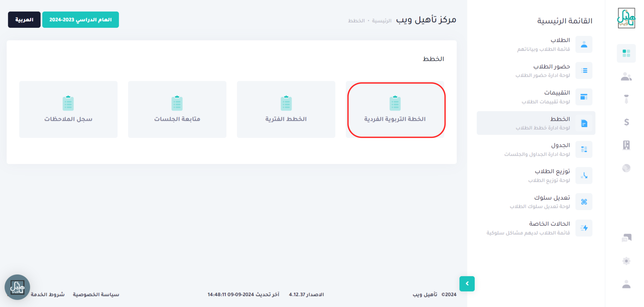Open الخطة التربوية الفردية card
This screenshot has height=307, width=644.
pyautogui.click(x=395, y=109)
